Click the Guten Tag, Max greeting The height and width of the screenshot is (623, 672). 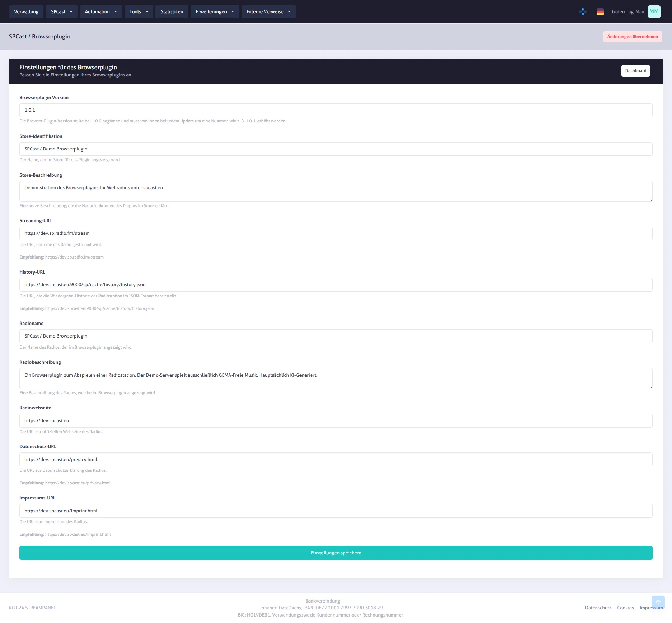pos(628,12)
